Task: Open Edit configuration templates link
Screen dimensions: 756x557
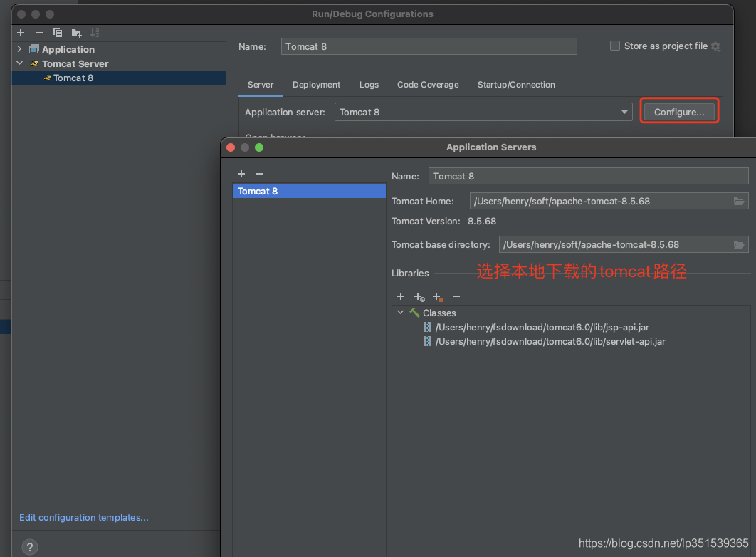Action: tap(84, 517)
